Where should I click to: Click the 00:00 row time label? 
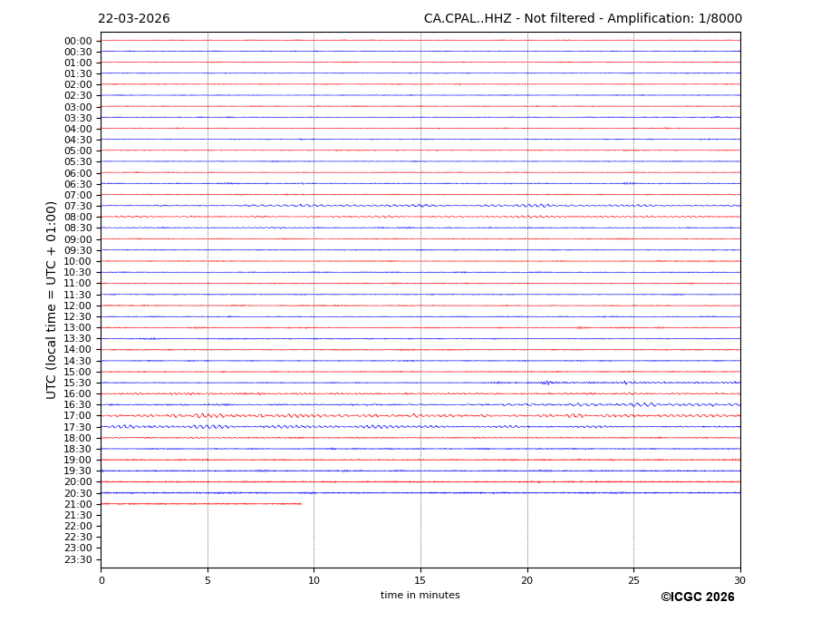tap(78, 41)
